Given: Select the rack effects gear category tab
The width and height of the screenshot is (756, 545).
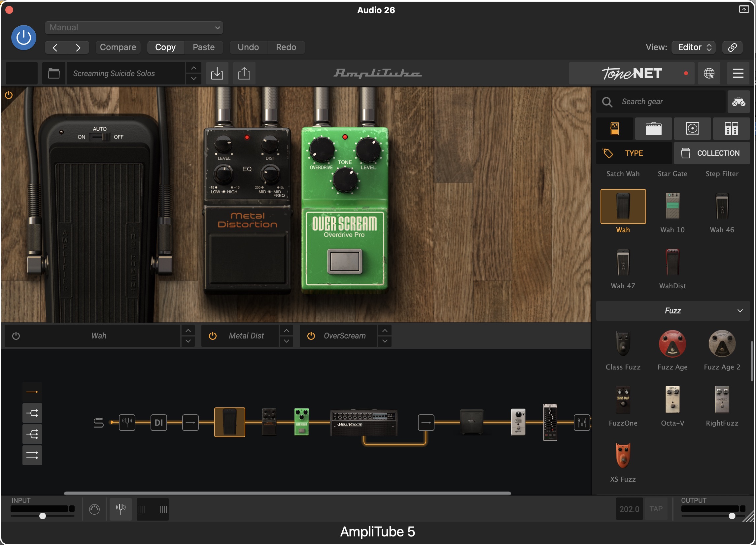Looking at the screenshot, I should pos(731,129).
